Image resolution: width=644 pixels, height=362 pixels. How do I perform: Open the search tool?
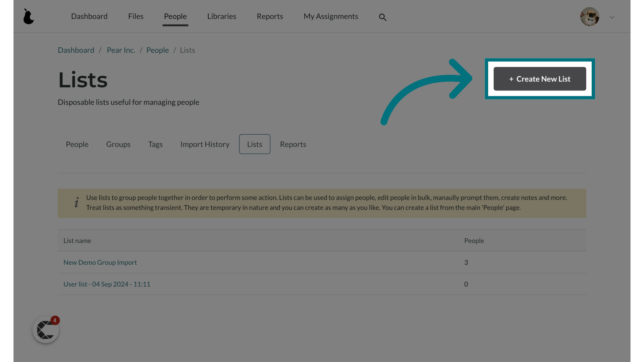tap(382, 16)
